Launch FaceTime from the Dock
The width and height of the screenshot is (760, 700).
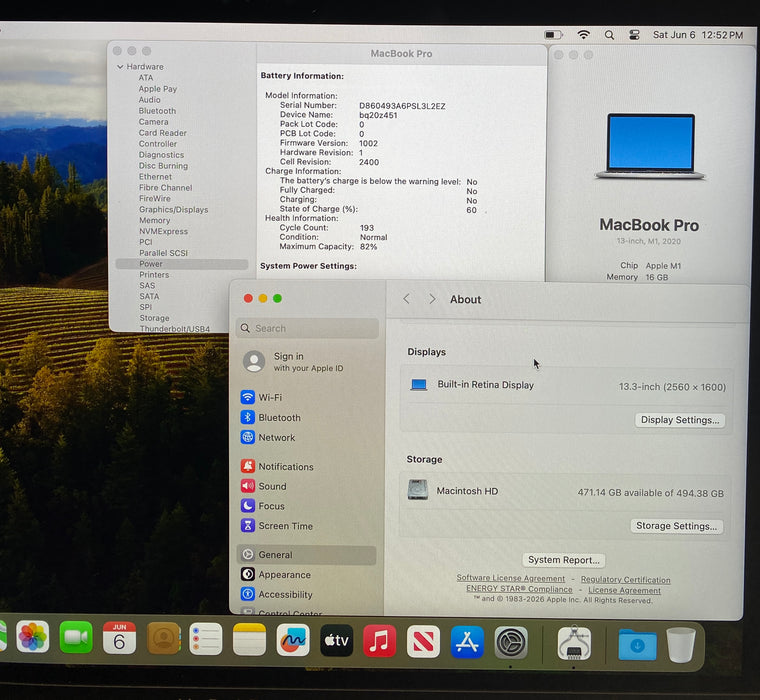[76, 637]
